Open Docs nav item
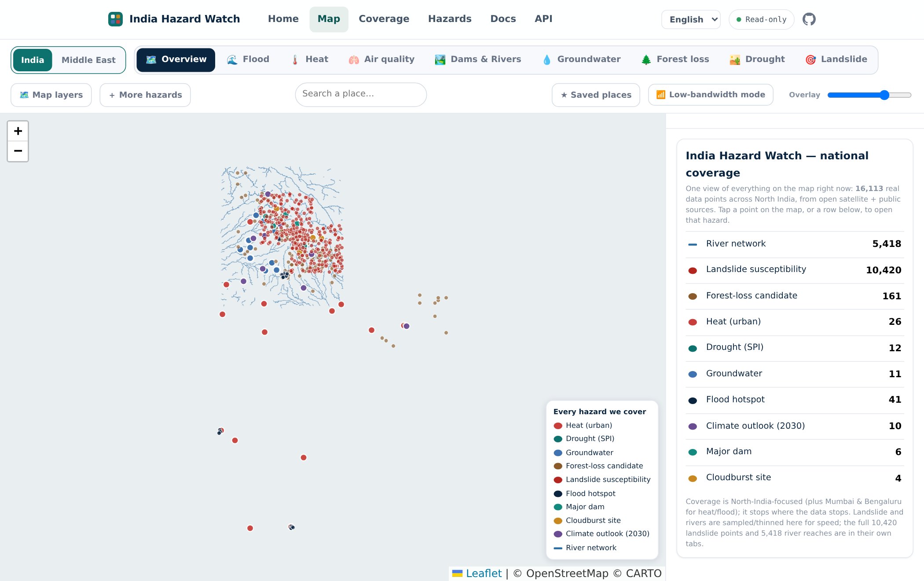 (503, 19)
